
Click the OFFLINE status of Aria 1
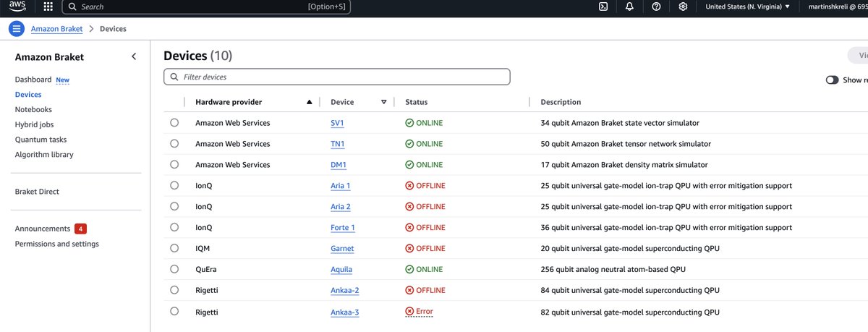pos(425,186)
